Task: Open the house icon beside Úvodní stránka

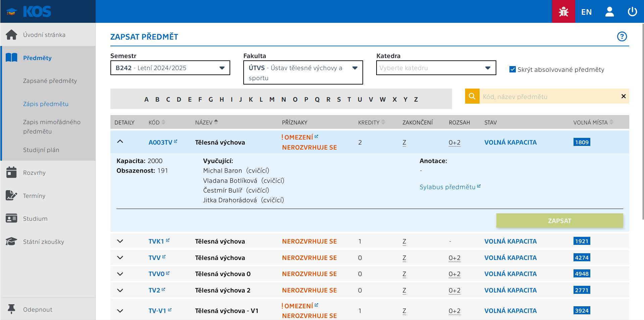Action: click(11, 35)
